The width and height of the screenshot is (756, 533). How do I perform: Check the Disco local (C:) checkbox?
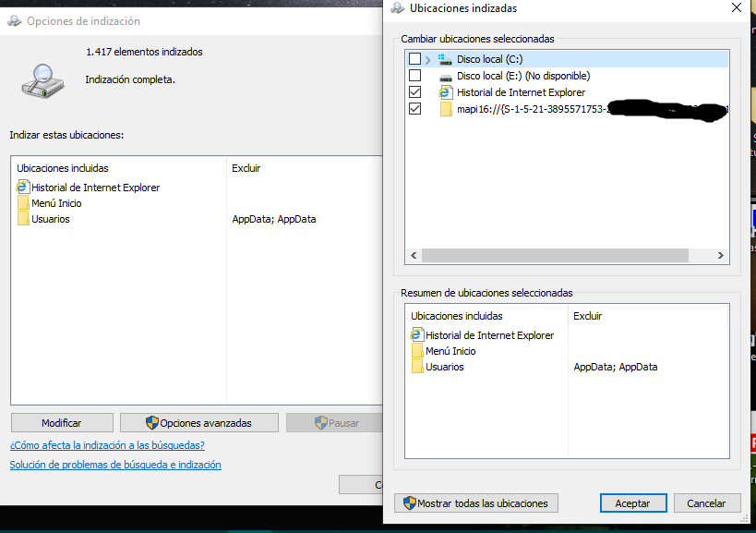click(x=414, y=59)
